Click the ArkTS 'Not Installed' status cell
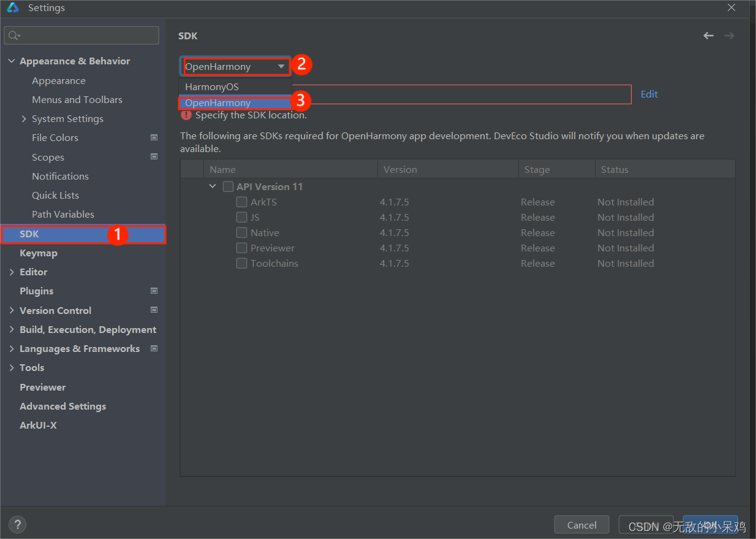This screenshot has width=756, height=539. click(626, 202)
